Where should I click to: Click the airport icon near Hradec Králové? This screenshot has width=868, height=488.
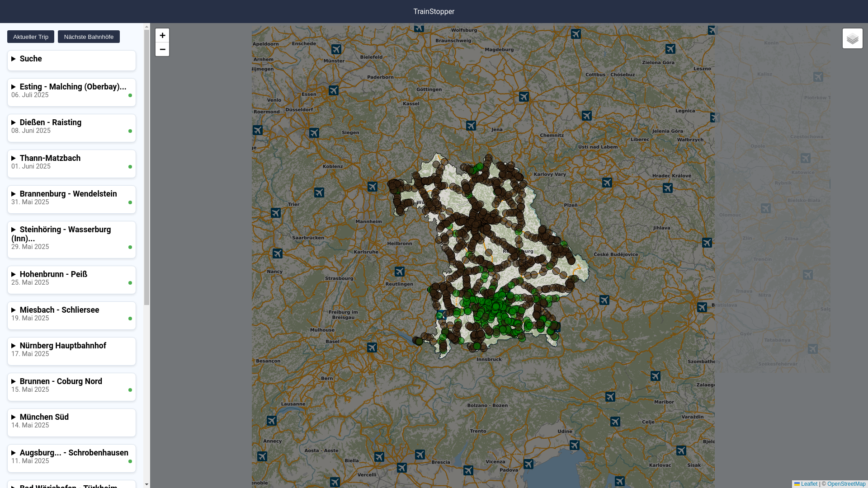668,188
